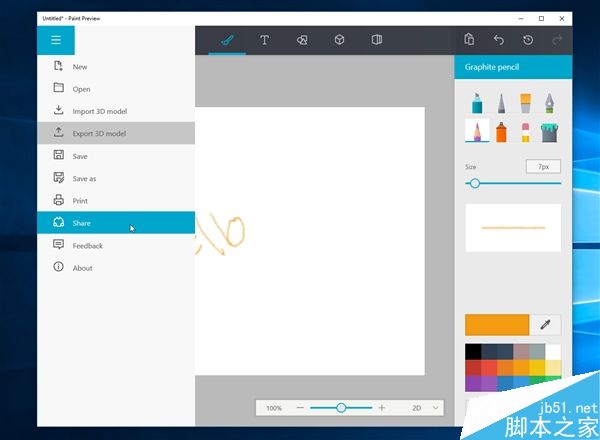600x440 pixels.
Task: Choose Open from the menu
Action: click(116, 89)
